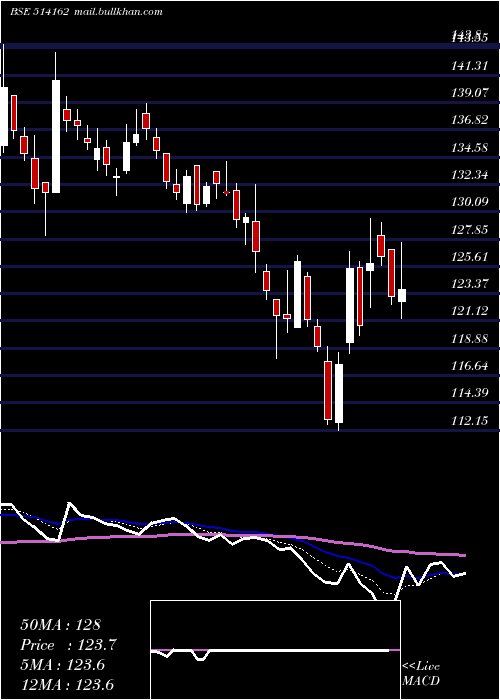
Task: Select the 121.12 price axis label
Action: click(x=469, y=311)
